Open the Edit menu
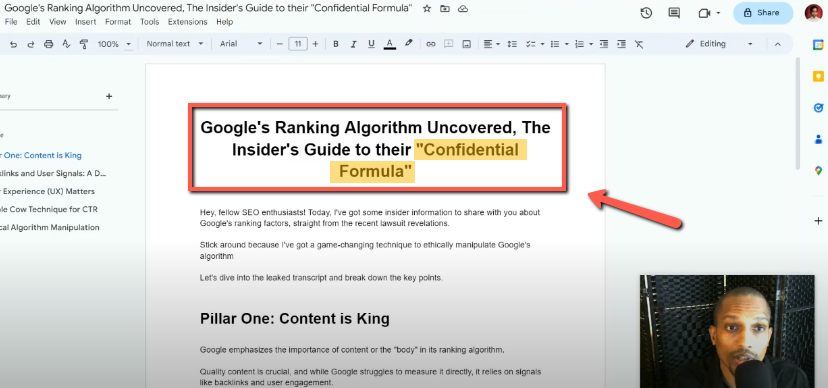Image resolution: width=828 pixels, height=388 pixels. pyautogui.click(x=33, y=22)
